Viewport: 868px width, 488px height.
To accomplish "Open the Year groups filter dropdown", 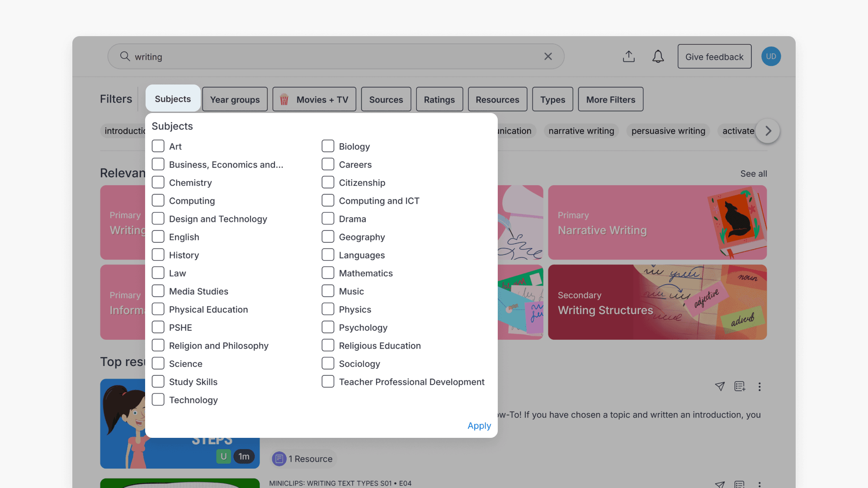I will click(235, 99).
